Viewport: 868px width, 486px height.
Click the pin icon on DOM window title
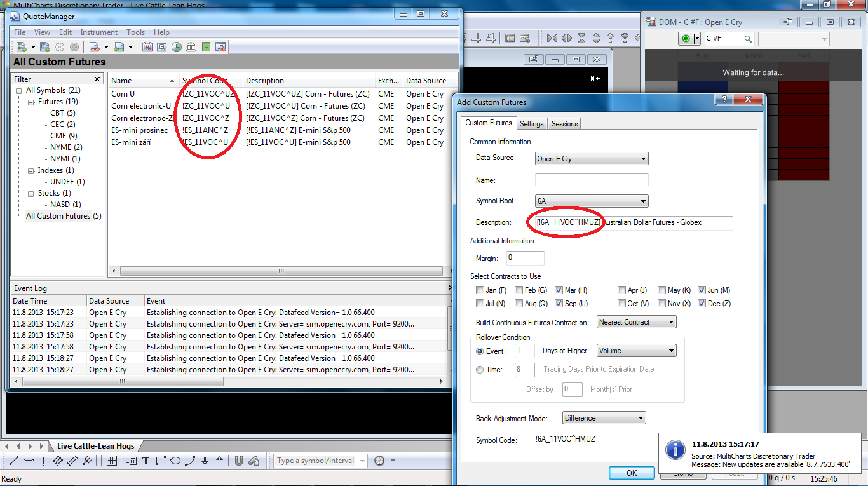[x=789, y=22]
